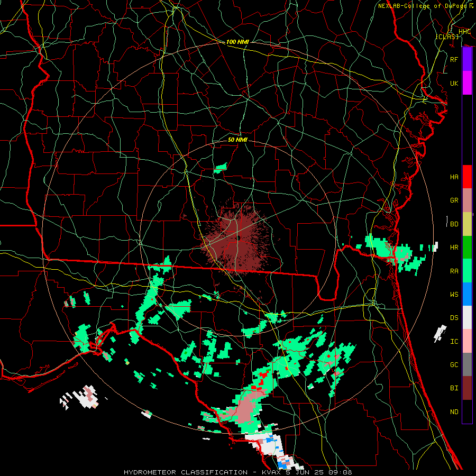Screen dimensions: 476x476
Task: Click the "HHC" product code text
Action: [464, 32]
